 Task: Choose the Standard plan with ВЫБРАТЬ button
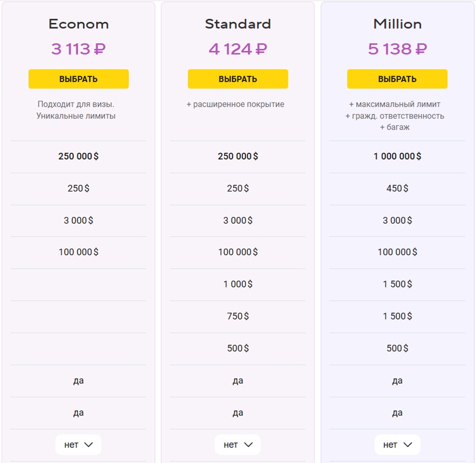(x=237, y=79)
